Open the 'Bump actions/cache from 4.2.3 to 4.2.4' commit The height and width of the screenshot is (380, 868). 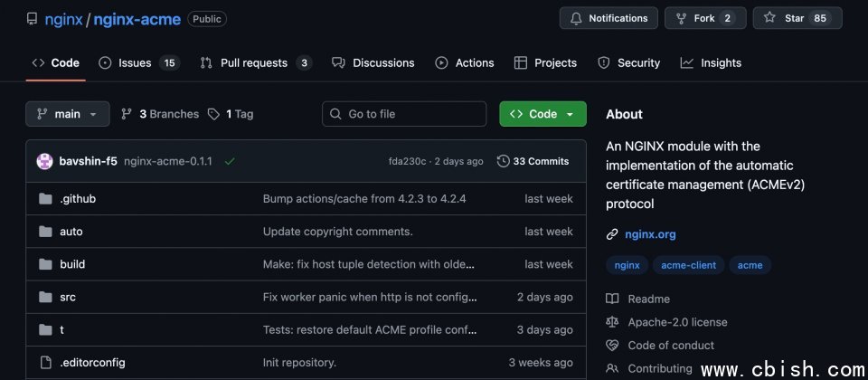click(x=364, y=199)
